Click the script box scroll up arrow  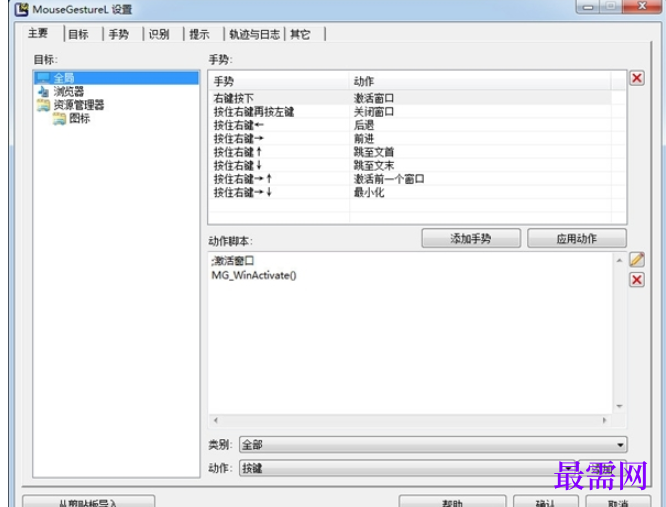619,260
